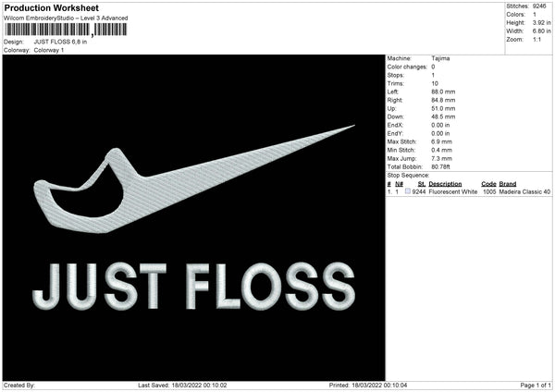Click the 'St.' column header
Screen dimensions: 555x392
click(x=422, y=184)
